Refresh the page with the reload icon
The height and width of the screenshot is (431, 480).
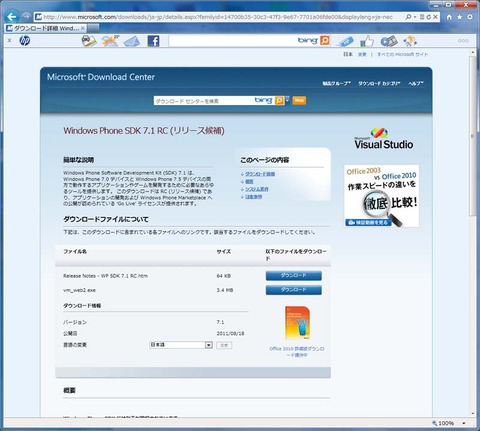point(429,17)
